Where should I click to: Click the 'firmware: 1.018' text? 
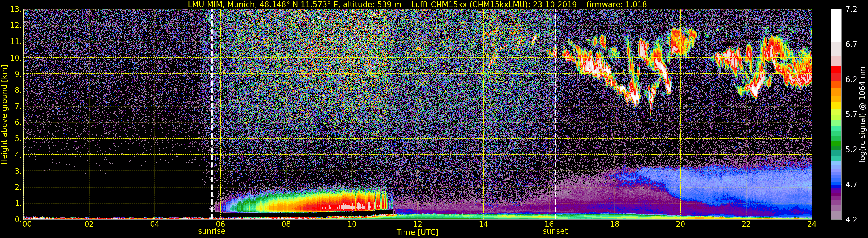617,4
